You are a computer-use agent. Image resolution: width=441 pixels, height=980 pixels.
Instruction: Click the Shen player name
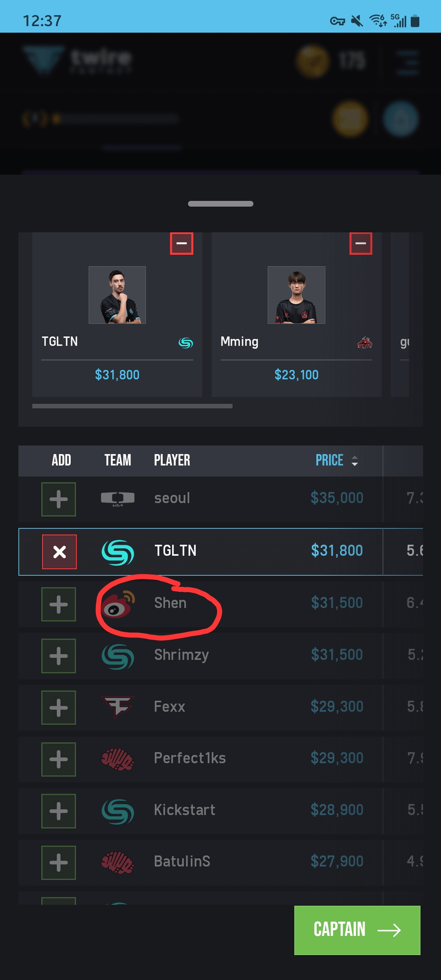click(170, 603)
